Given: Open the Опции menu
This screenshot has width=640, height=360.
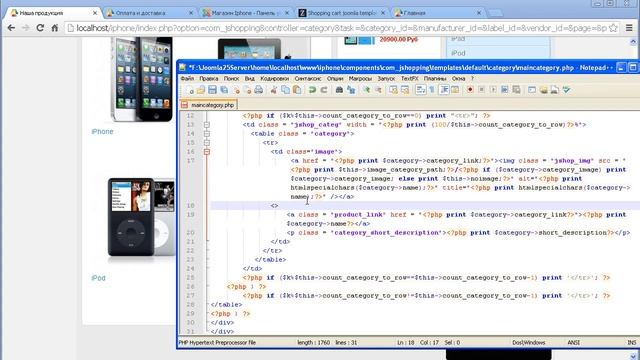Looking at the screenshot, I should click(x=335, y=78).
